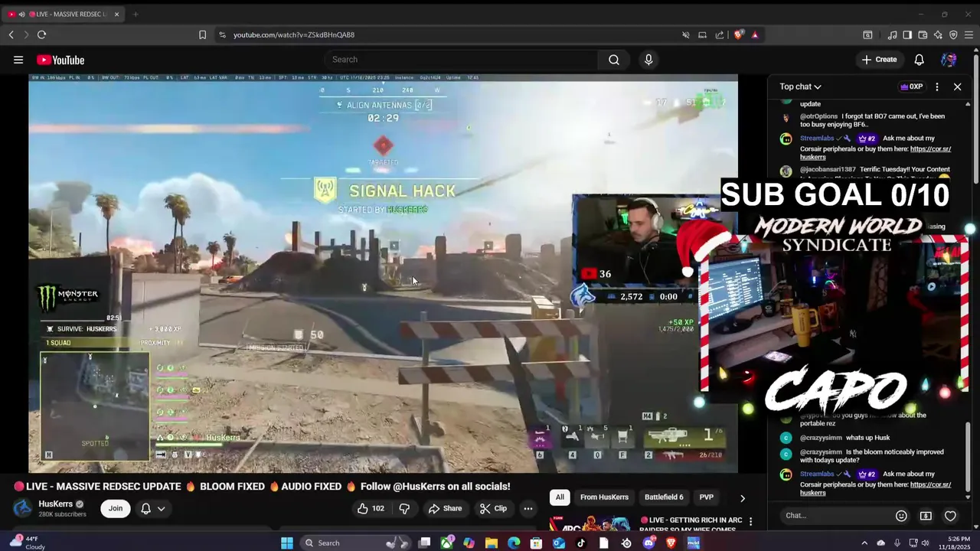Open a new browser tab
This screenshot has width=980, height=551.
click(136, 14)
